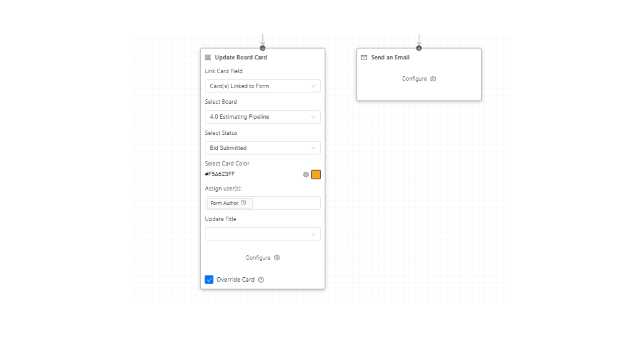Click inside the Assign users input field

pos(286,203)
